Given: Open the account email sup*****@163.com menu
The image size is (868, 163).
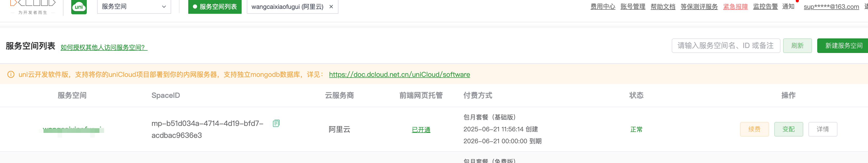Looking at the screenshot, I should point(831,7).
